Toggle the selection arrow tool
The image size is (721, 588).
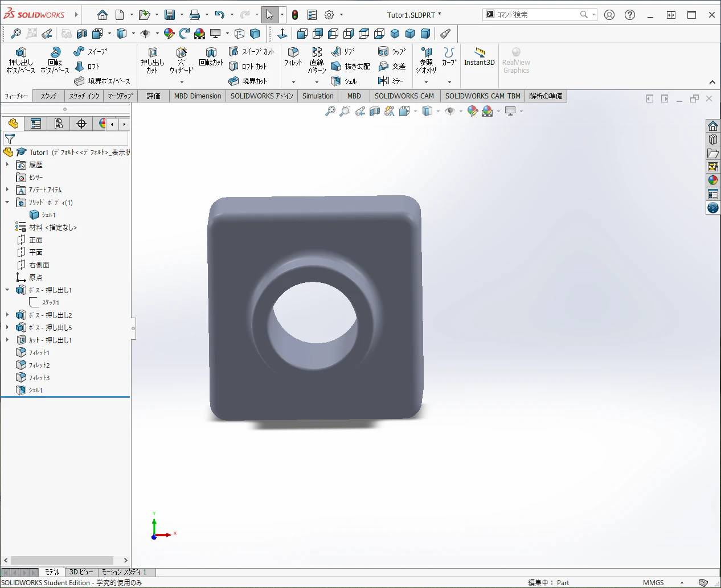tap(270, 15)
